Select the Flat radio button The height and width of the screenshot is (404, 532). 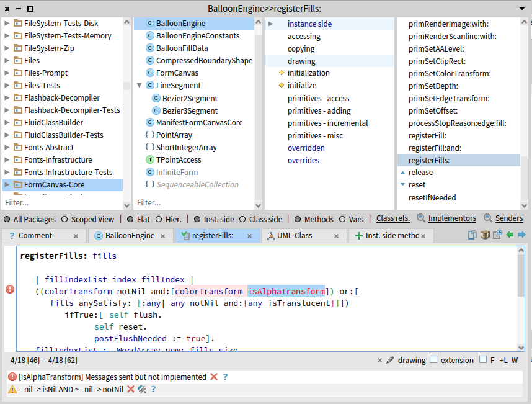click(x=130, y=219)
